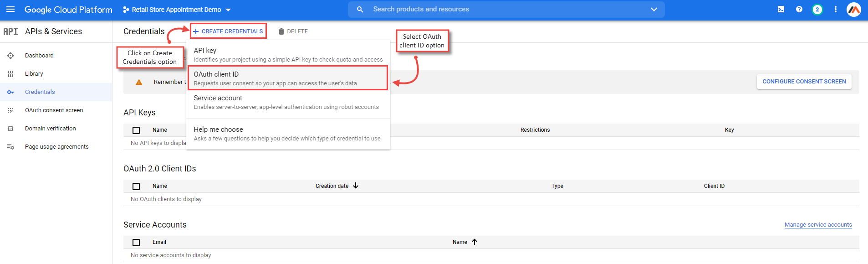Choose OAuth client ID from dropdown menu

point(288,78)
